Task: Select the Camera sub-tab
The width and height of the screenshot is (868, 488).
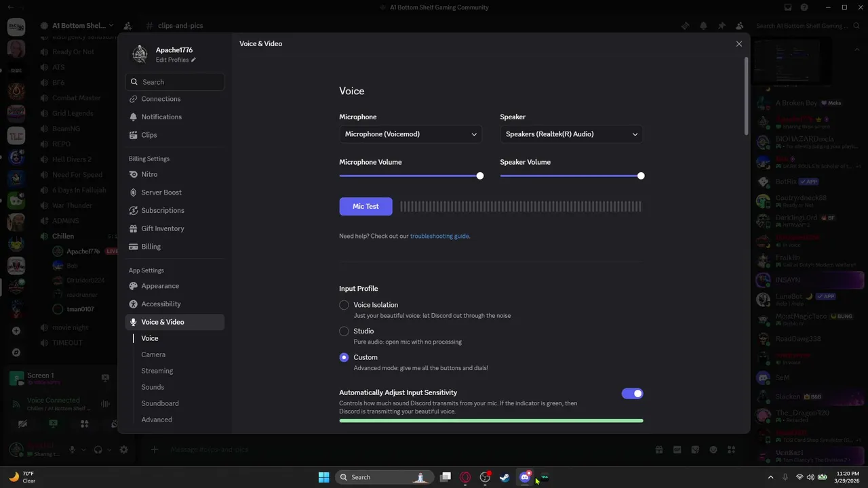Action: (153, 354)
